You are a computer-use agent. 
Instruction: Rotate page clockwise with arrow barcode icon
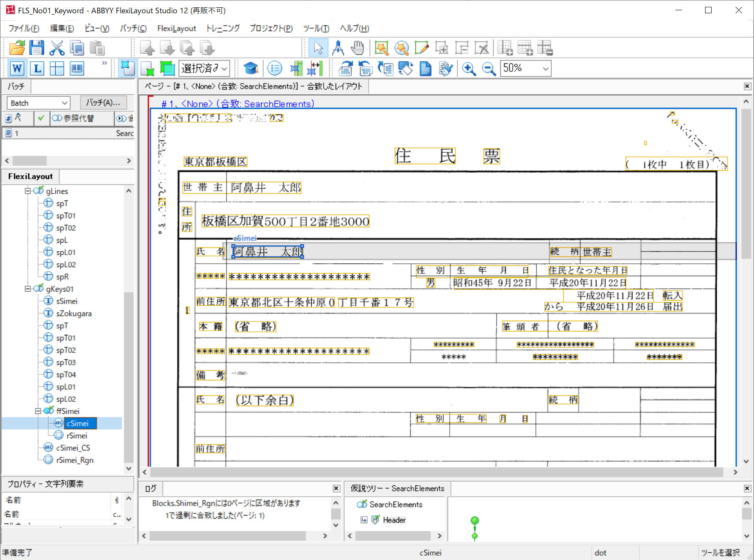coord(345,68)
